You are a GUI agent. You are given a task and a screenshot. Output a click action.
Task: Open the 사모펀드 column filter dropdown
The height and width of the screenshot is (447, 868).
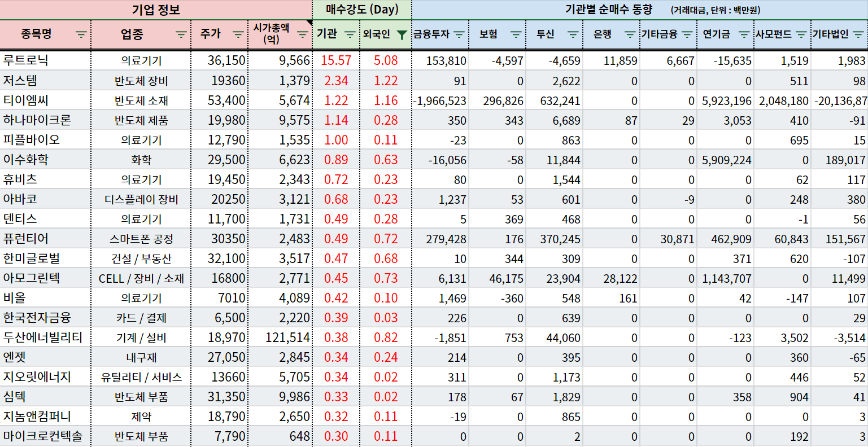(801, 34)
